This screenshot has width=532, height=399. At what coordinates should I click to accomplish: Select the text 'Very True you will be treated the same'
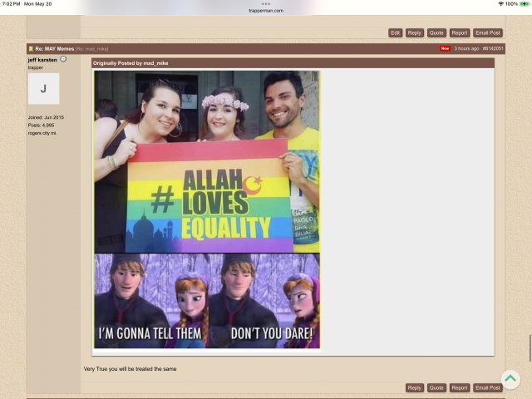[130, 369]
